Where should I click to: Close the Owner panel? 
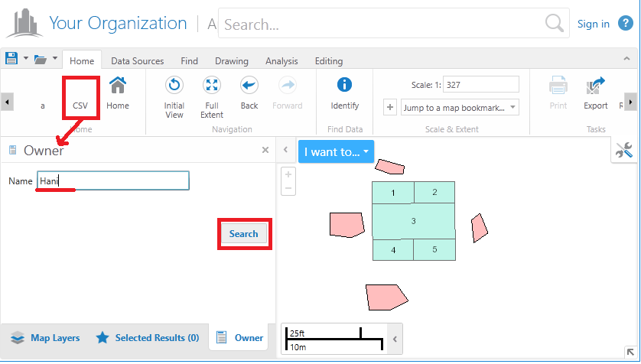pyautogui.click(x=265, y=150)
